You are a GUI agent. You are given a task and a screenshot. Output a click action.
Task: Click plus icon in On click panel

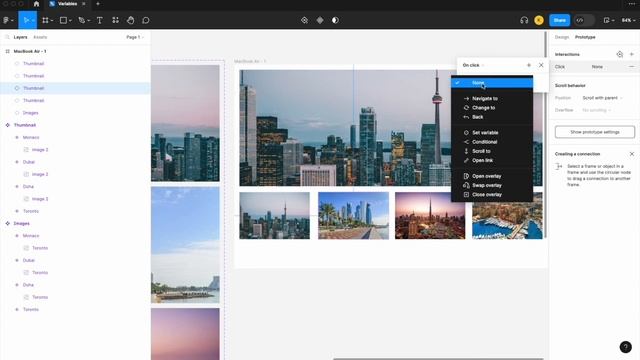pos(529,65)
